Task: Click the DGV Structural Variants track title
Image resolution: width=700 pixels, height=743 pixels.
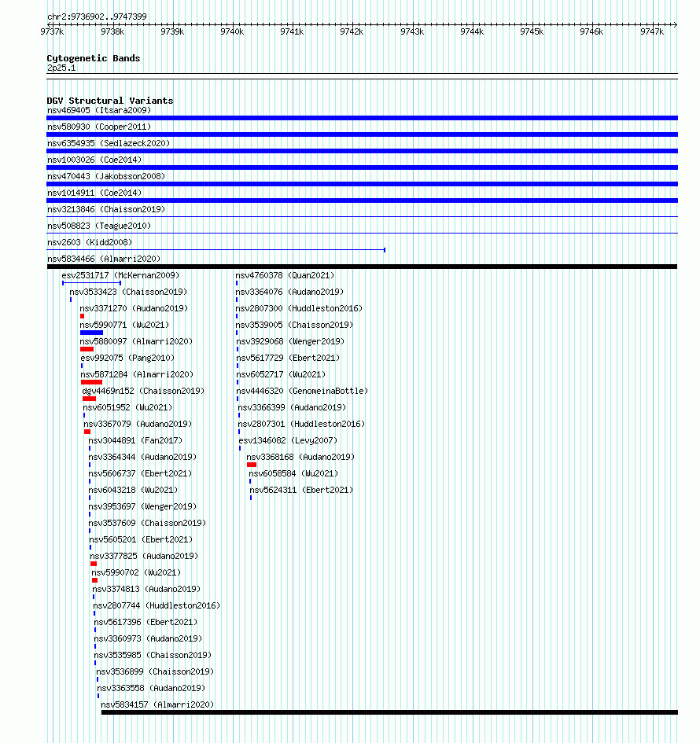Action: click(x=110, y=101)
